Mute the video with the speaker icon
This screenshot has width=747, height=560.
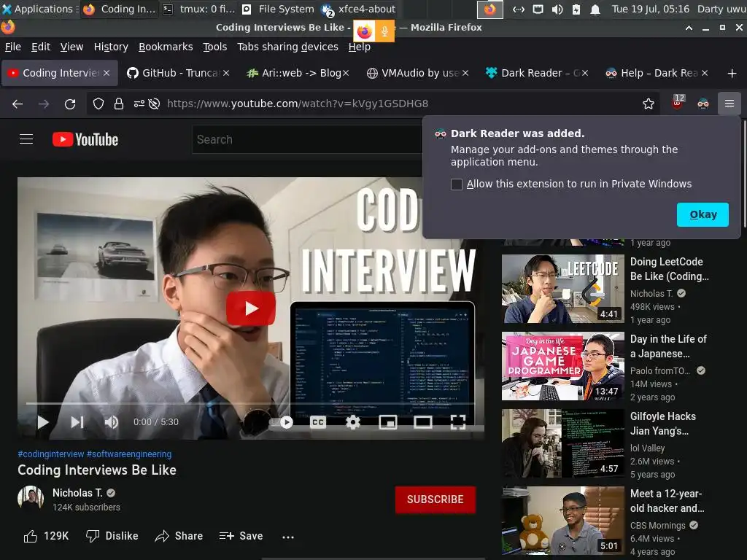(x=112, y=422)
